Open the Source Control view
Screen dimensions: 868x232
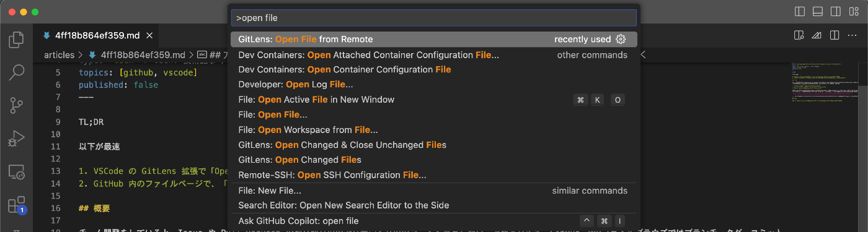point(16,106)
